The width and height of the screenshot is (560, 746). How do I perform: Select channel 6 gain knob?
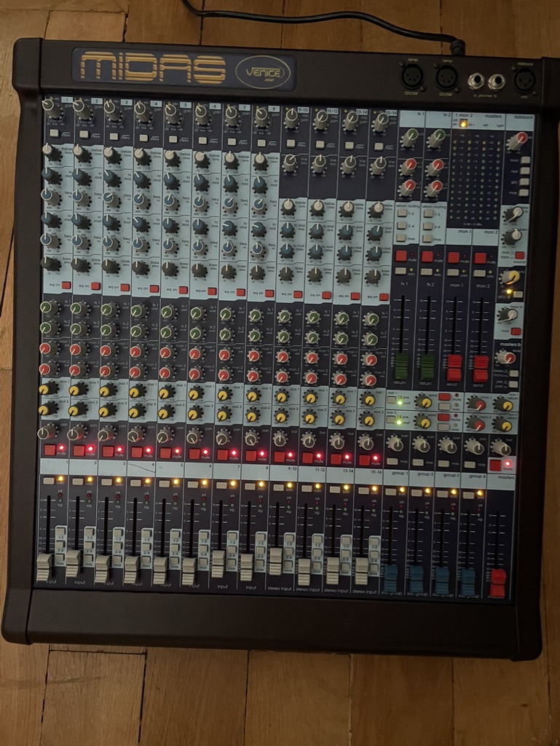click(202, 114)
